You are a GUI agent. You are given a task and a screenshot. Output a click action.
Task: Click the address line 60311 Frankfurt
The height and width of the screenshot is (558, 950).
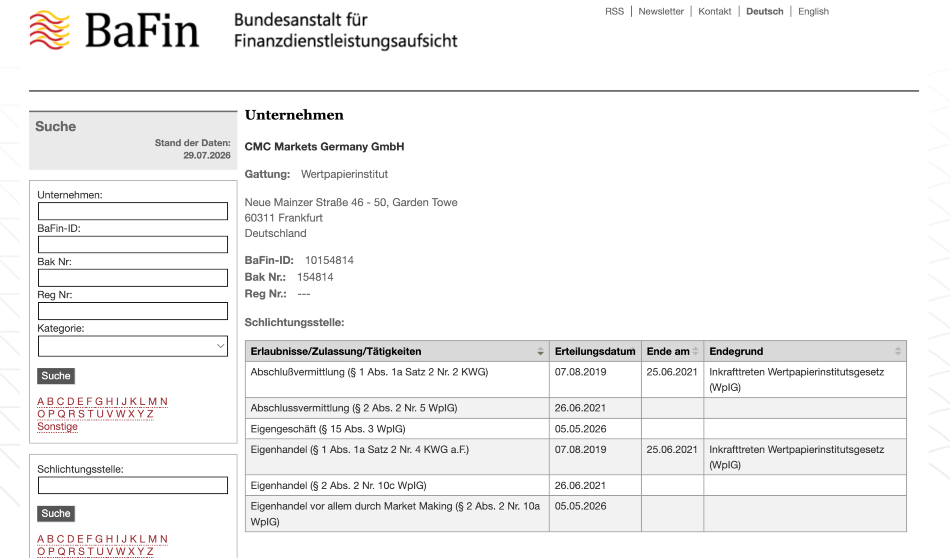pos(284,218)
